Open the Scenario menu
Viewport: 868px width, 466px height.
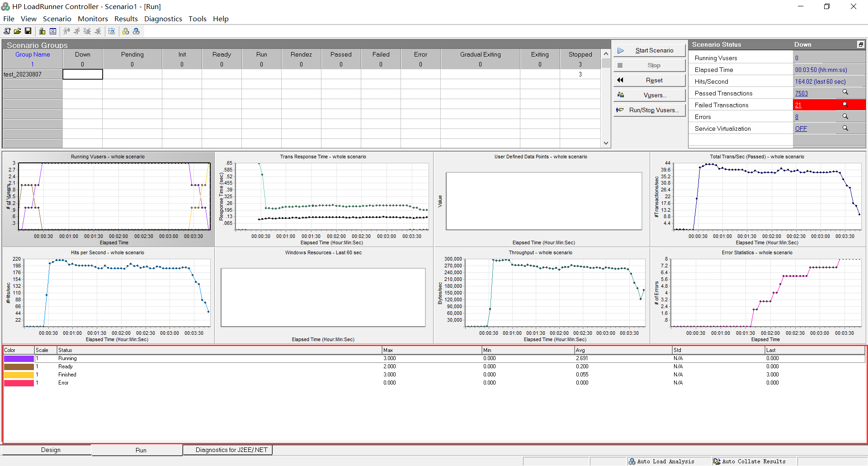tap(57, 19)
